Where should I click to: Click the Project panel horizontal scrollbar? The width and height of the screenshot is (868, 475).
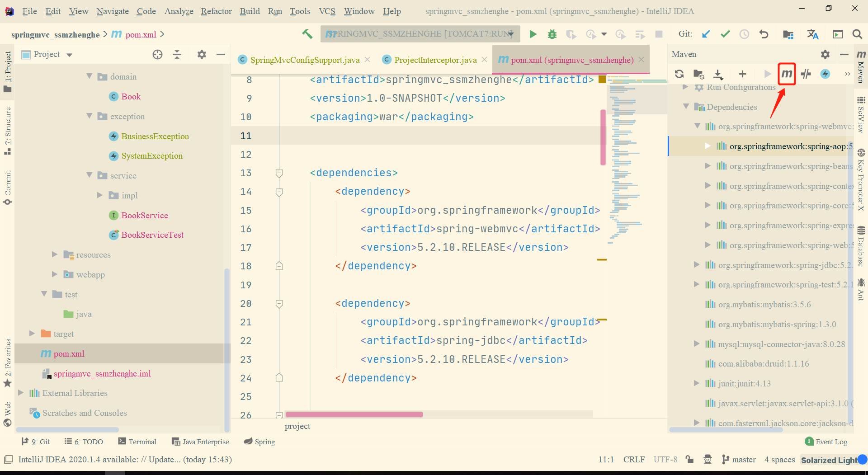point(67,429)
